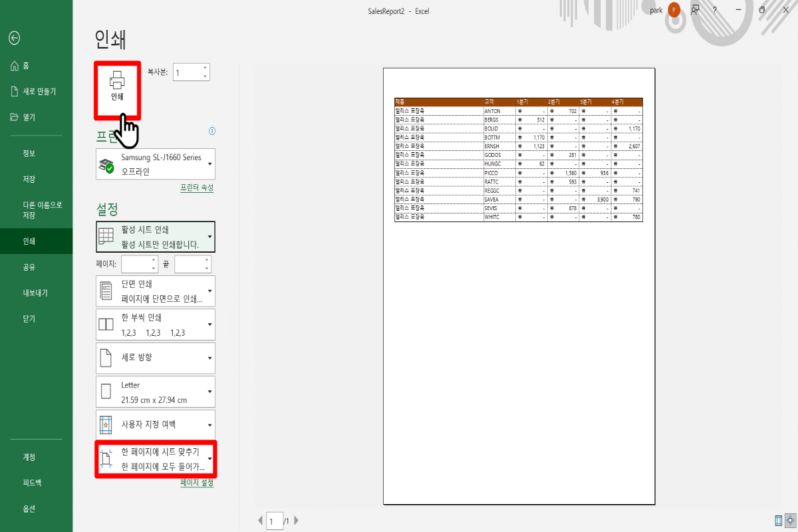The image size is (798, 532).
Task: Open 피드백 in the sidebar
Action: [37, 483]
